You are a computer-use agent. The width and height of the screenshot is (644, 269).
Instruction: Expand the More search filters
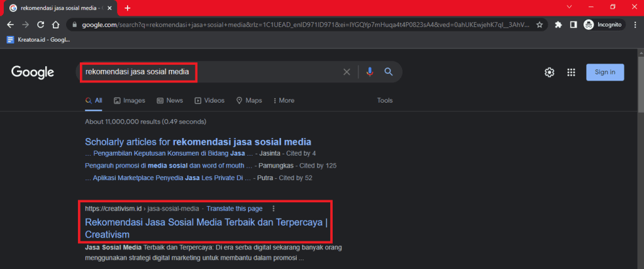tap(284, 100)
